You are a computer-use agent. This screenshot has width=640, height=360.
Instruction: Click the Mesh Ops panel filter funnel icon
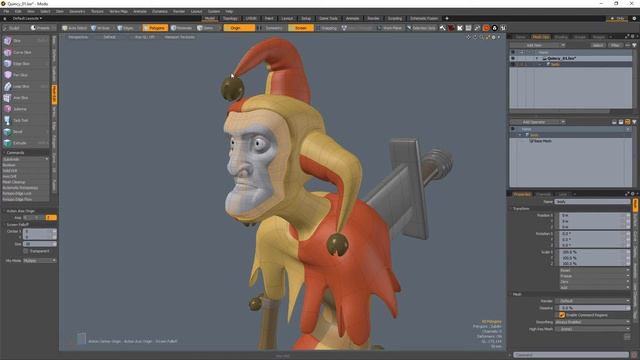[x=634, y=122]
